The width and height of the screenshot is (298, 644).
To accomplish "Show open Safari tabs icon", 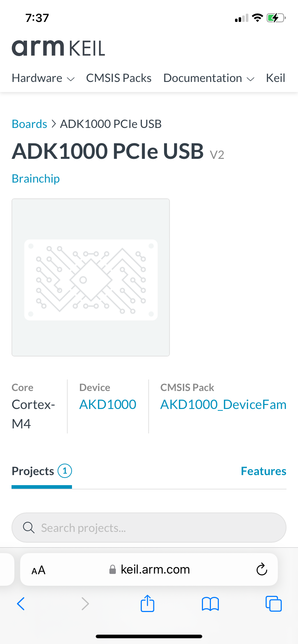I will (273, 604).
